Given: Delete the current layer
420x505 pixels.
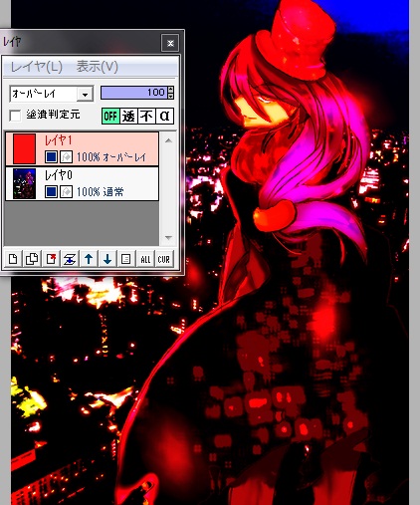Looking at the screenshot, I should 51,259.
